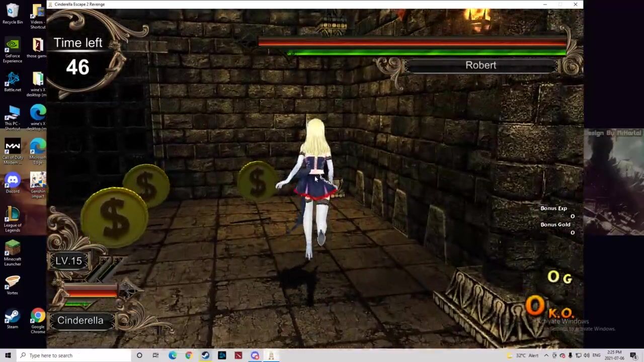644x362 pixels.
Task: Open the wine's X desktop folder icon
Action: [38, 84]
